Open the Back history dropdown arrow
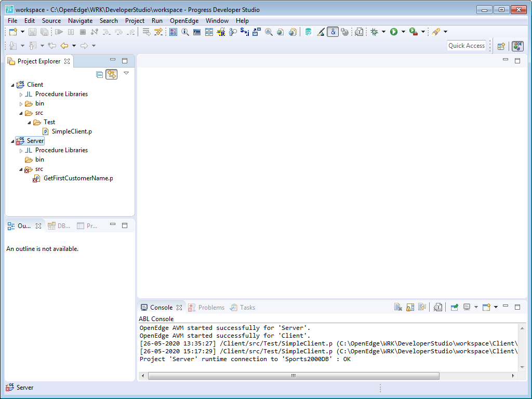Viewport: 532px width, 399px height. 74,46
